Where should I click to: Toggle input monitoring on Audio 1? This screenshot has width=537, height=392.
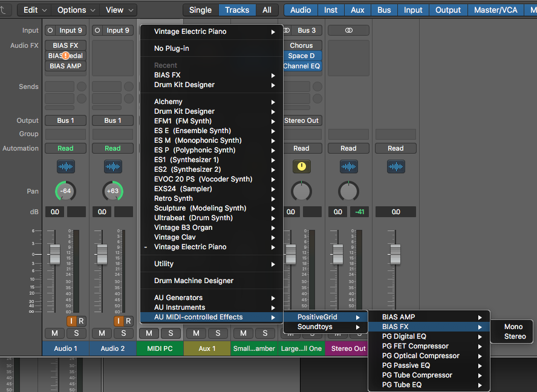pyautogui.click(x=71, y=321)
